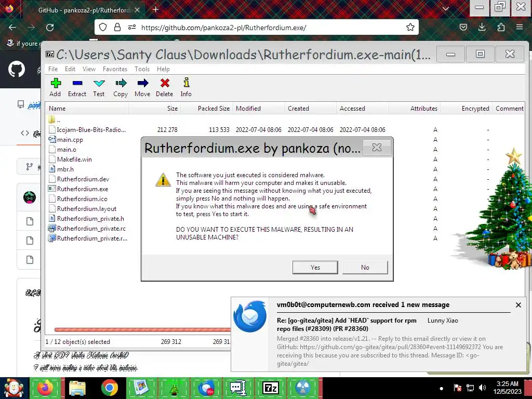Select main.o in the file list
Viewport: 532px width, 399px height.
(66, 149)
